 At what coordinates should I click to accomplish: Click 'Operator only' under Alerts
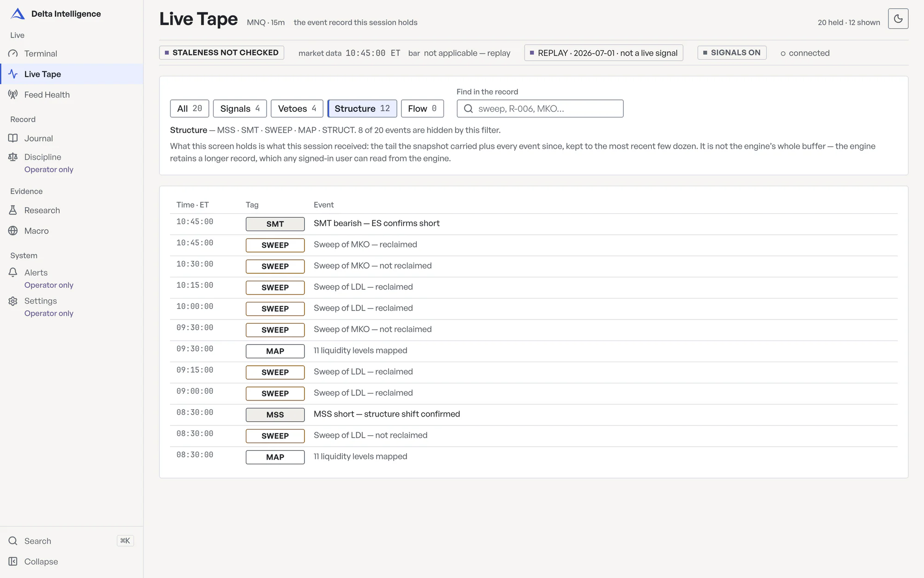pyautogui.click(x=49, y=285)
